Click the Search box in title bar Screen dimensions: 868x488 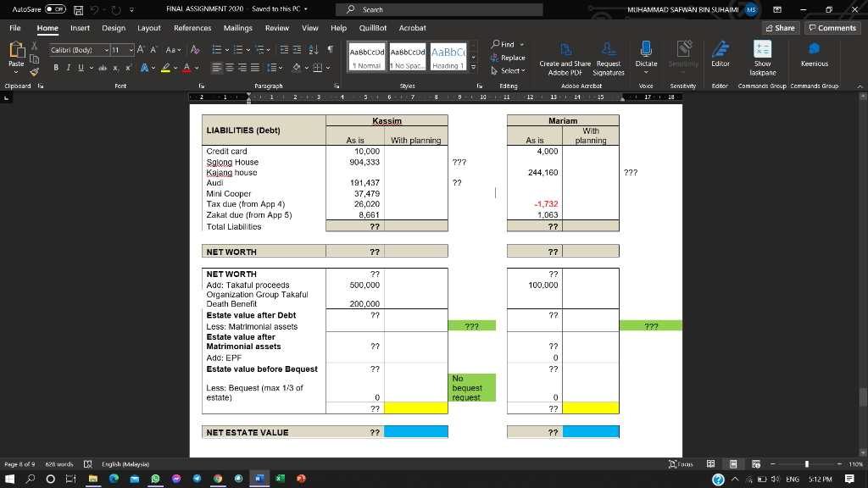[439, 9]
